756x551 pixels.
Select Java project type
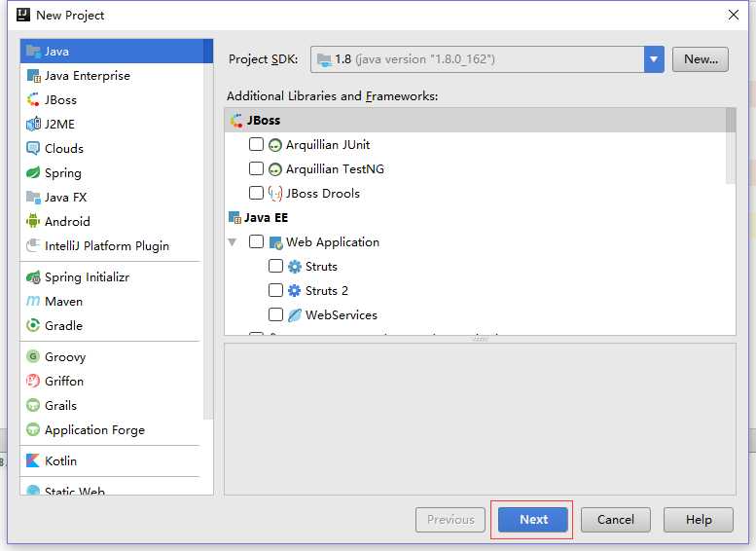[116, 52]
